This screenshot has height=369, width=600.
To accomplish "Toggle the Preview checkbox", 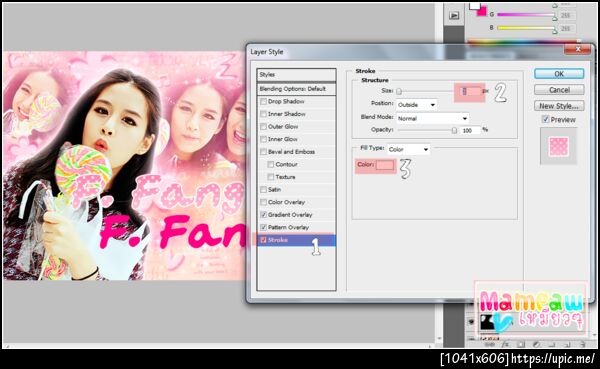I will [x=546, y=119].
